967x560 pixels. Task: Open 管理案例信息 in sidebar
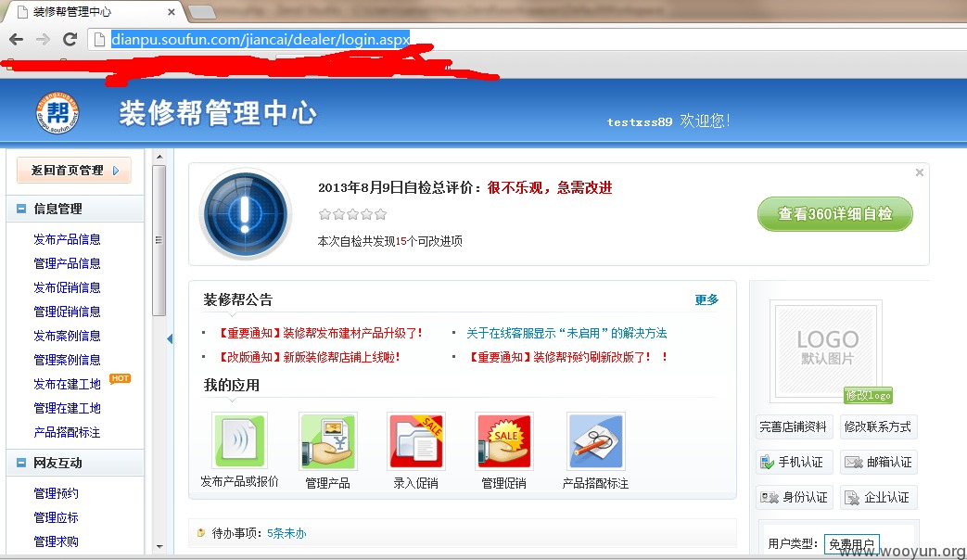point(67,360)
